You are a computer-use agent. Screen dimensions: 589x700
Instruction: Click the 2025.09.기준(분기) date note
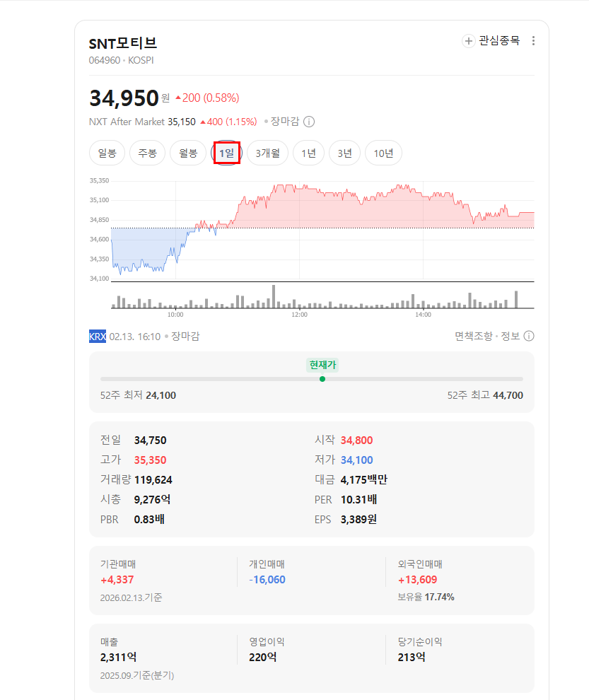click(x=137, y=675)
